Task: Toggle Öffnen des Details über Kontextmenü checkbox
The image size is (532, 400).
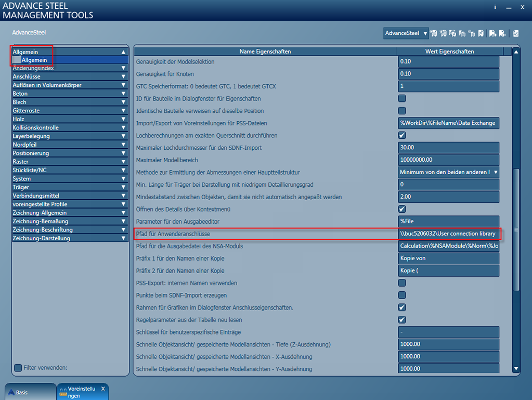Action: [x=402, y=209]
